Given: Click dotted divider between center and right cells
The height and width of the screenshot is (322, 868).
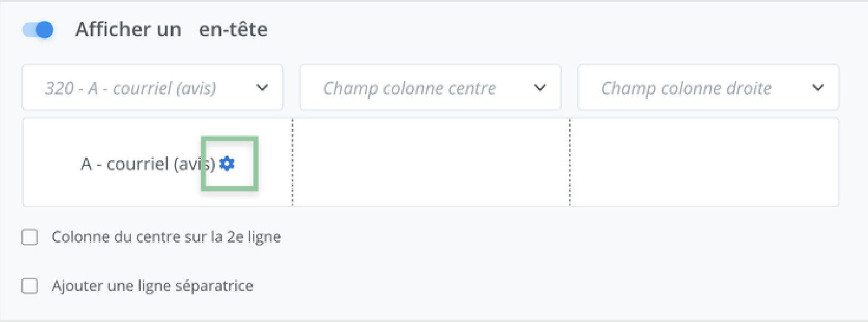Looking at the screenshot, I should coord(570,163).
